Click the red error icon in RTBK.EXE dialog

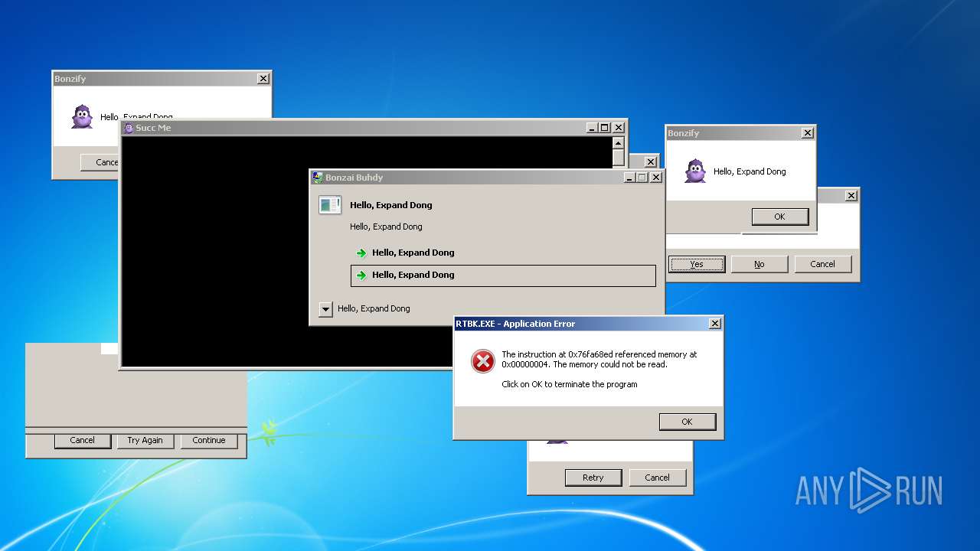(483, 361)
